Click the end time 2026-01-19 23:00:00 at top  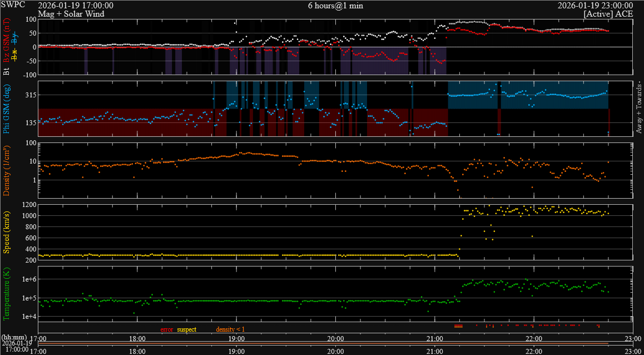(595, 6)
